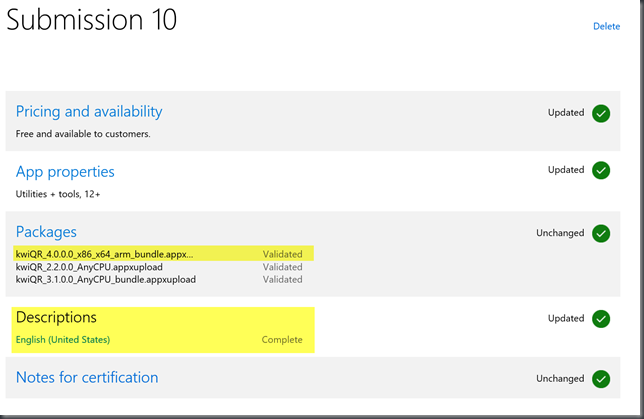Click the App properties green checkmark icon
The image size is (644, 419).
point(601,170)
